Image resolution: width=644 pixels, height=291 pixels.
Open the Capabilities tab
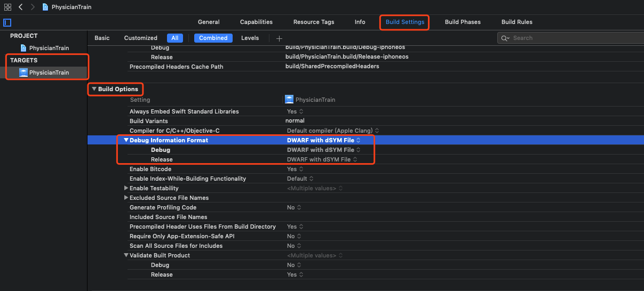256,22
